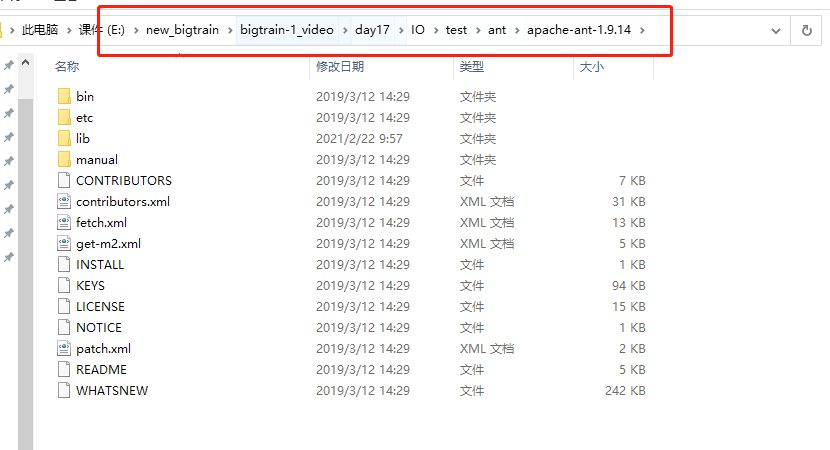830x450 pixels.
Task: Click the NOTICE file icon
Action: (64, 328)
